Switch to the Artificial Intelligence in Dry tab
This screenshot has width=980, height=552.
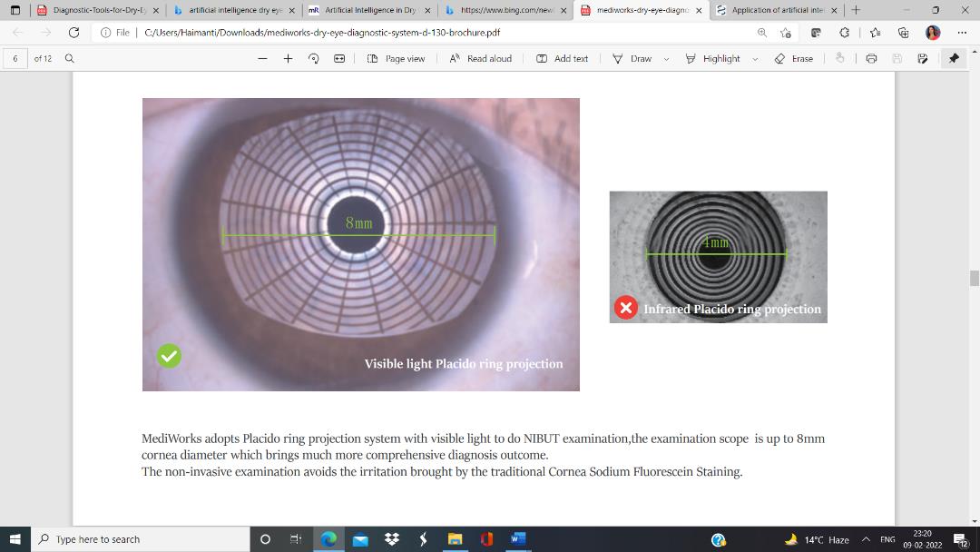[363, 10]
